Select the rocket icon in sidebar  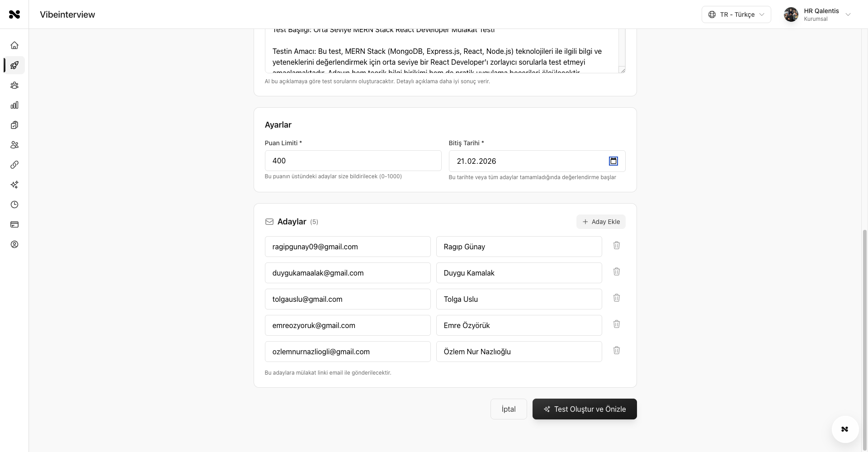tap(14, 65)
